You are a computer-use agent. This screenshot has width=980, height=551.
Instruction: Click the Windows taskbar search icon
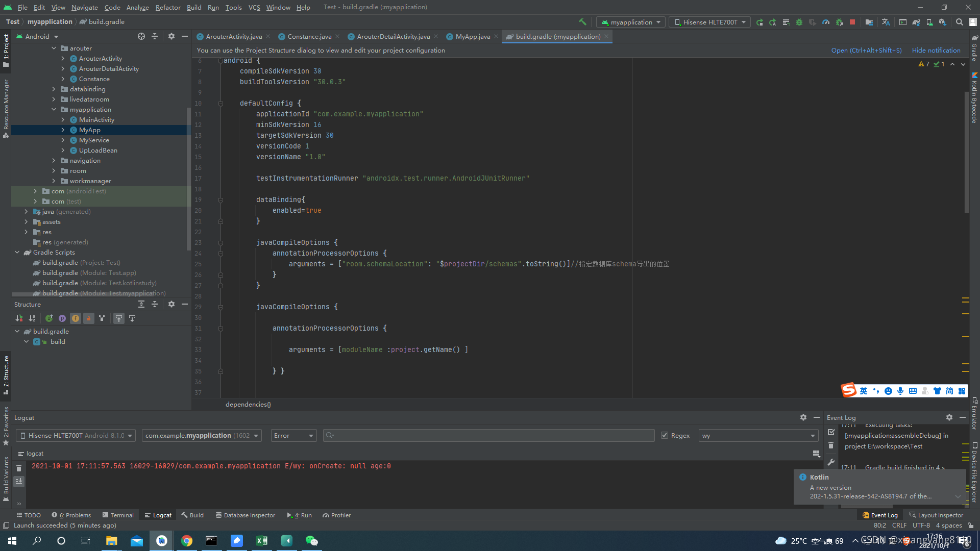click(x=37, y=540)
